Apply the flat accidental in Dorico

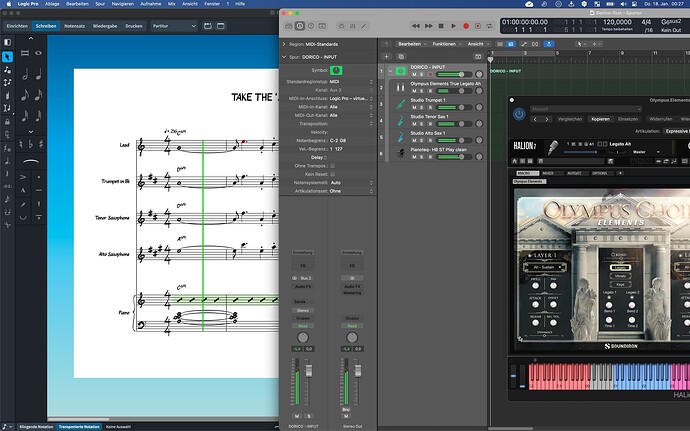coord(30,144)
